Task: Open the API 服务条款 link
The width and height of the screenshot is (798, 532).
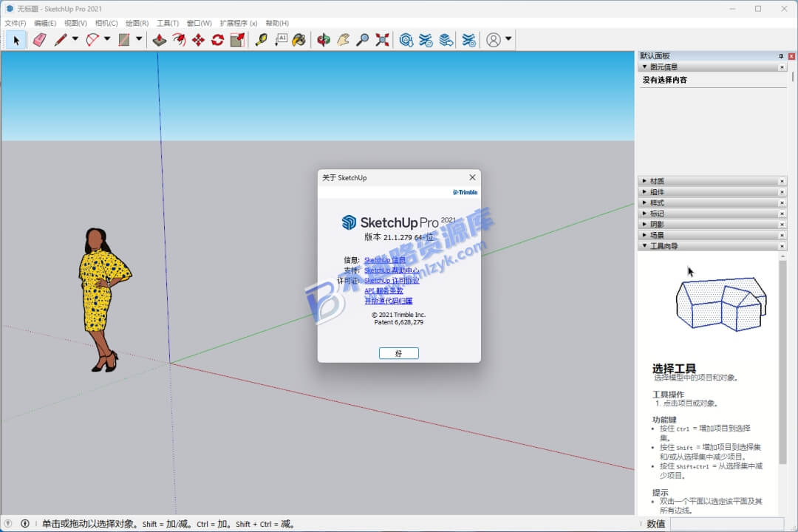Action: pos(383,290)
